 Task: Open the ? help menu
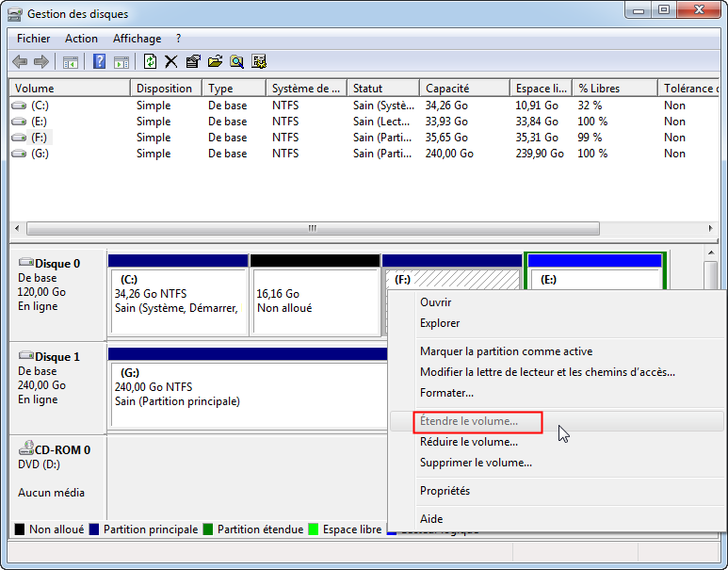179,39
